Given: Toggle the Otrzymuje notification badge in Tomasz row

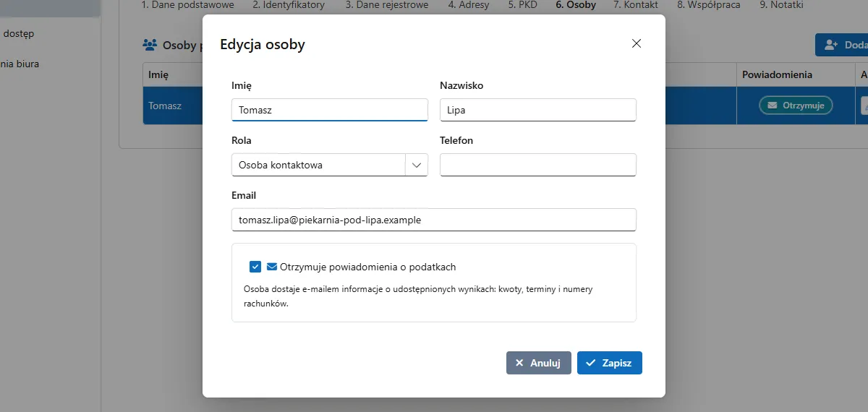Looking at the screenshot, I should (x=796, y=106).
